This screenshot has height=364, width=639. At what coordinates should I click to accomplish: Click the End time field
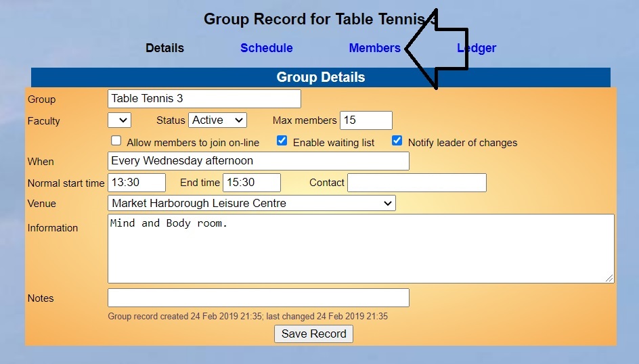[252, 183]
